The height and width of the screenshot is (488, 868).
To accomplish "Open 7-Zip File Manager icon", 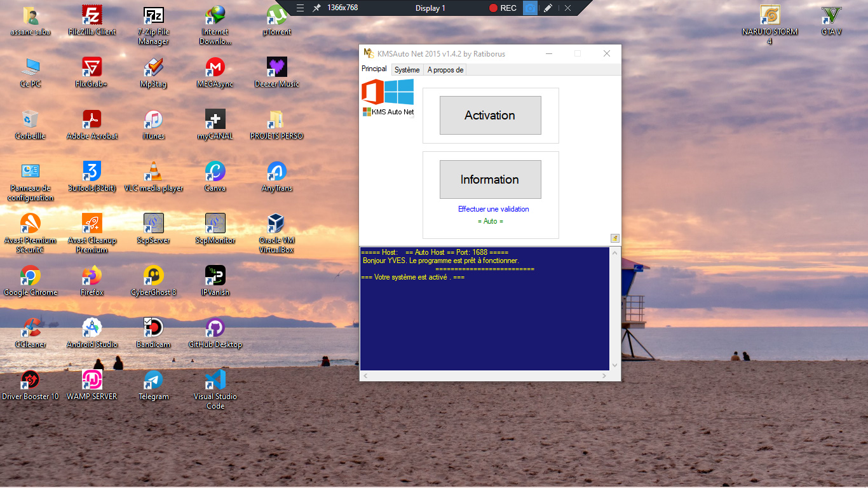I will (x=153, y=26).
